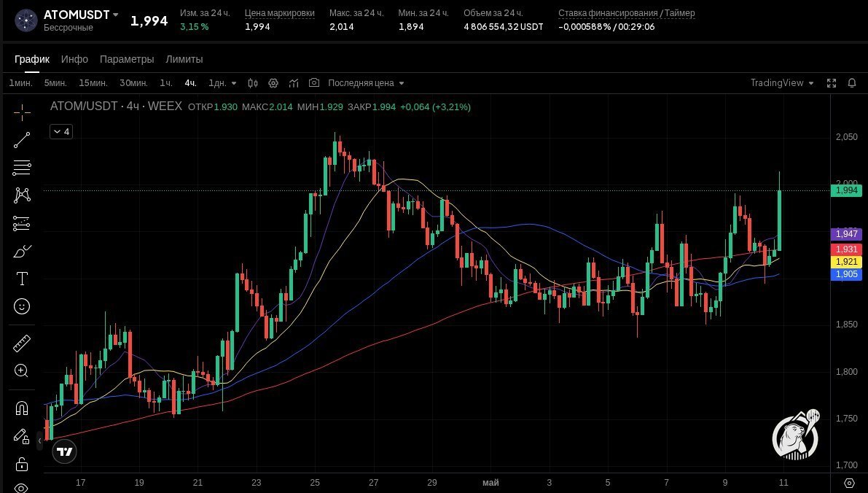Select the 1ч. timeframe

pyautogui.click(x=166, y=82)
